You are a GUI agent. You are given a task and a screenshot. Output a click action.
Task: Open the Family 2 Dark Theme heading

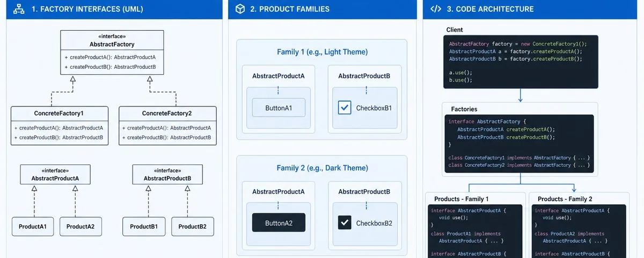pos(322,168)
